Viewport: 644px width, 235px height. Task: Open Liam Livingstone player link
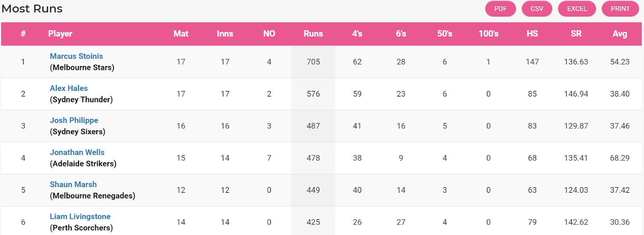coord(80,216)
